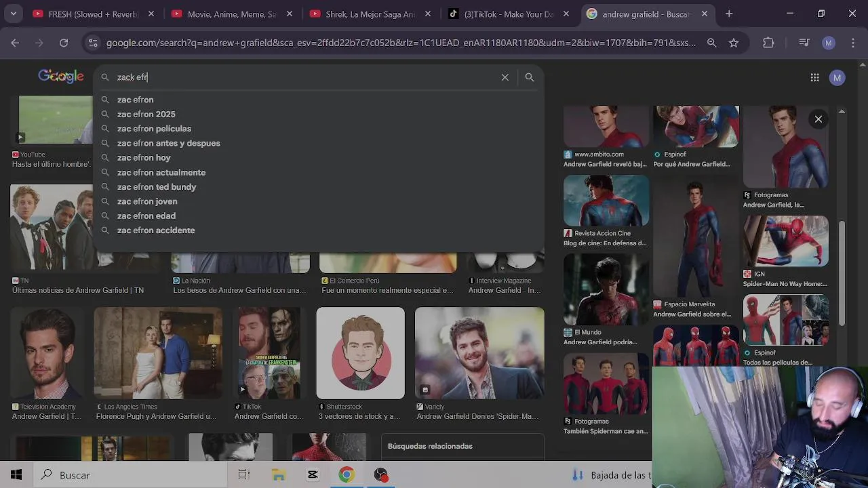This screenshot has width=868, height=488.
Task: Click the taskbar Buscar search box
Action: pos(130,475)
